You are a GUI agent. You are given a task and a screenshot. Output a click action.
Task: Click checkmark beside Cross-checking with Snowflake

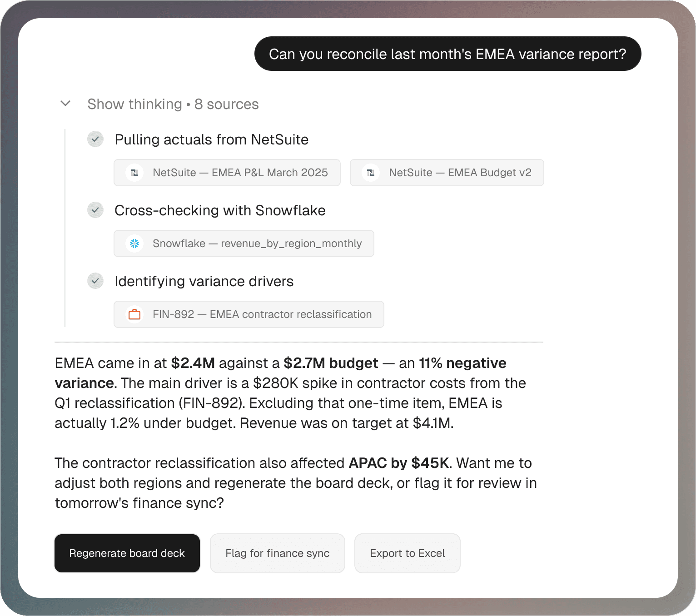point(95,210)
